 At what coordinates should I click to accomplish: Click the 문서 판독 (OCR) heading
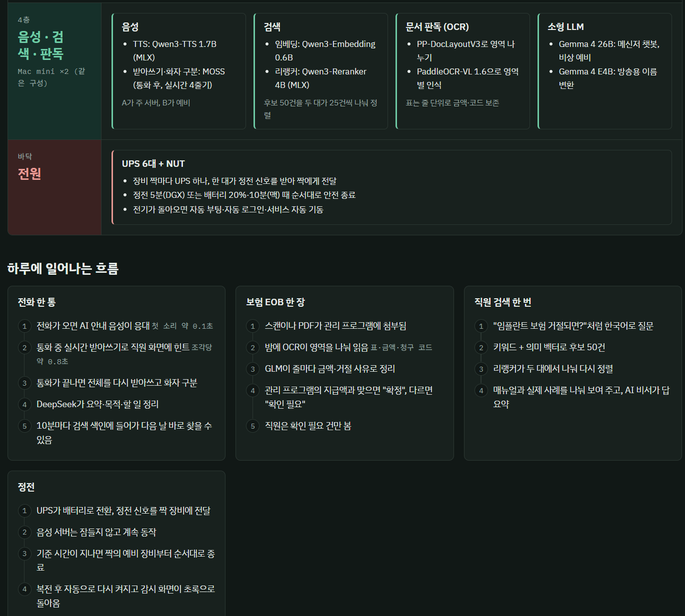pos(437,27)
